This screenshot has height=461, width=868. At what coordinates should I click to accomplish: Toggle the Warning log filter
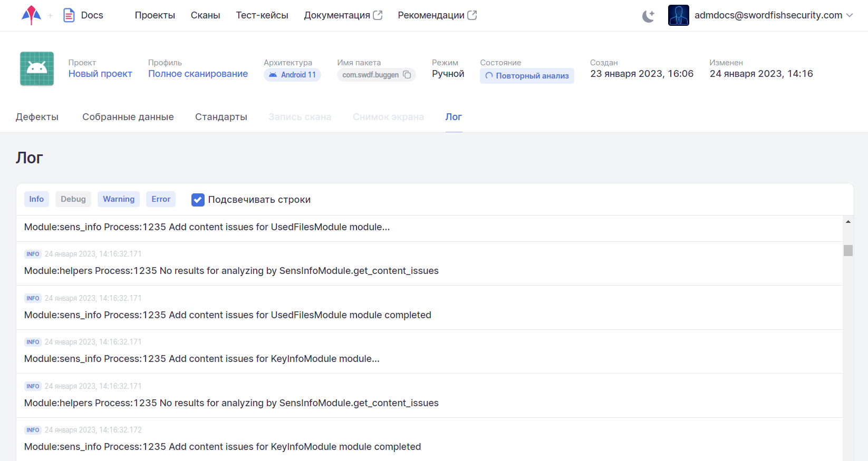[x=119, y=199]
